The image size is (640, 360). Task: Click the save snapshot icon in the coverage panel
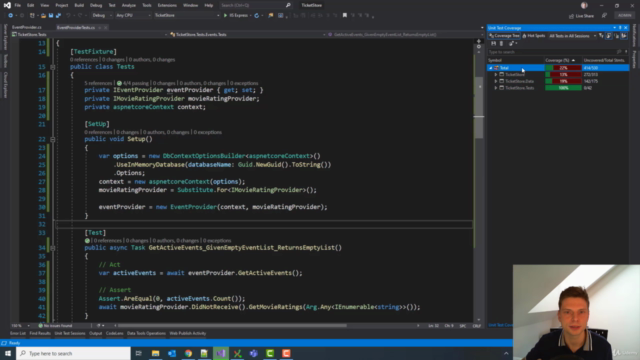(x=493, y=43)
